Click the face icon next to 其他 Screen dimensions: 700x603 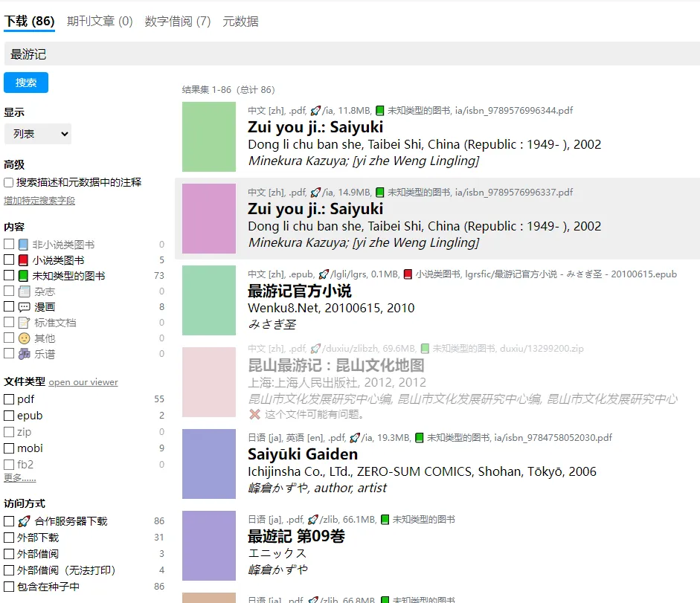pyautogui.click(x=24, y=338)
